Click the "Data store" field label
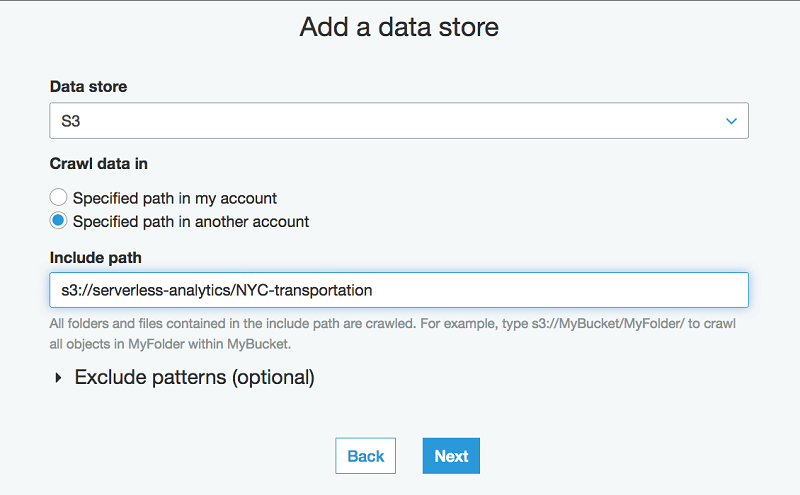The image size is (800, 495). (88, 87)
